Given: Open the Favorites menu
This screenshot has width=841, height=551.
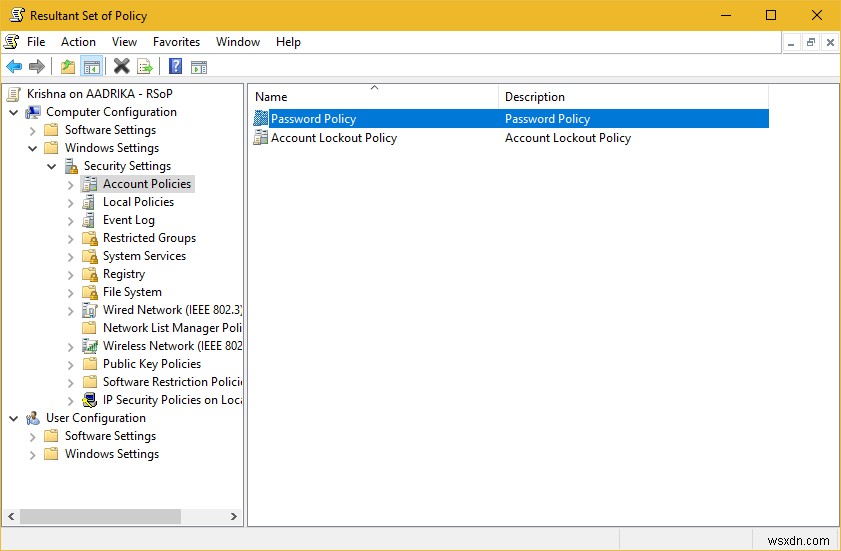Looking at the screenshot, I should (176, 42).
